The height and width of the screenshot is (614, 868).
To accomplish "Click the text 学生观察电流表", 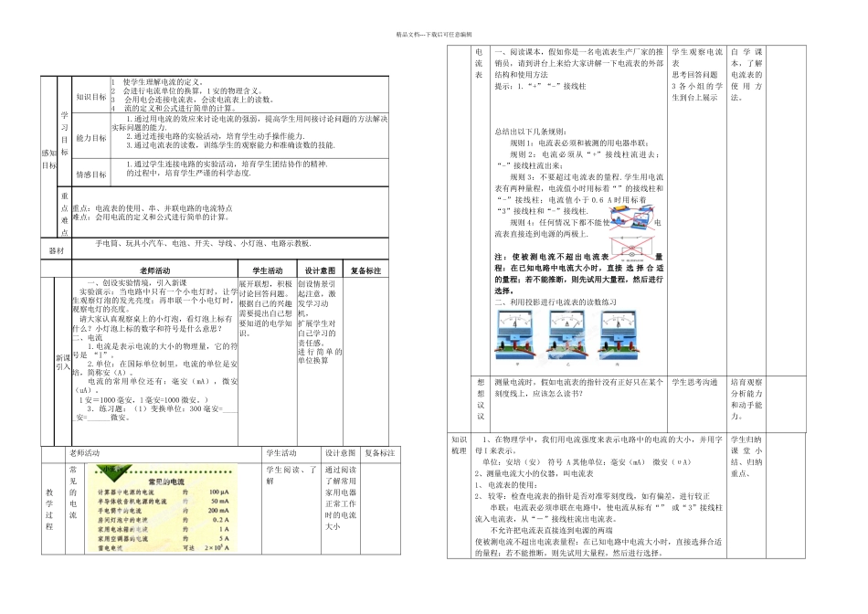I will tap(697, 57).
